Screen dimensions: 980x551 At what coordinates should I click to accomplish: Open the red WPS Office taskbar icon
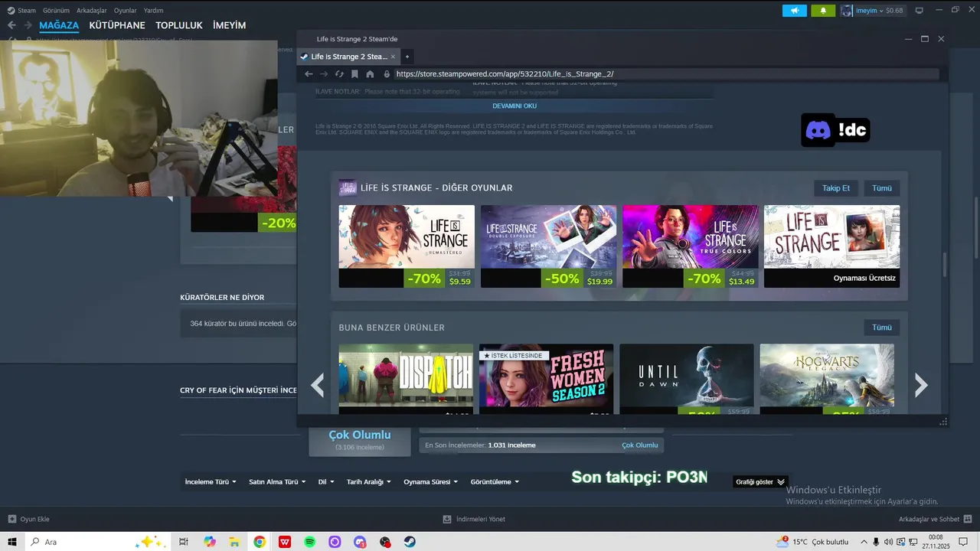click(x=285, y=542)
